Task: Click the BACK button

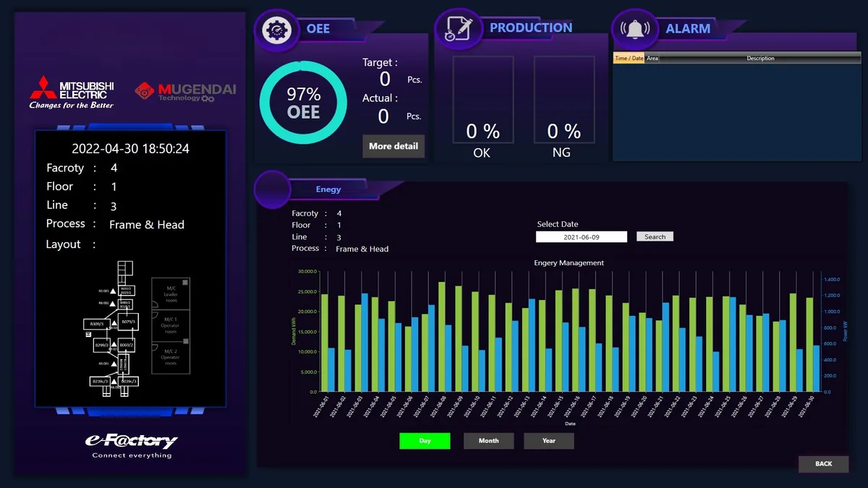Action: tap(823, 464)
